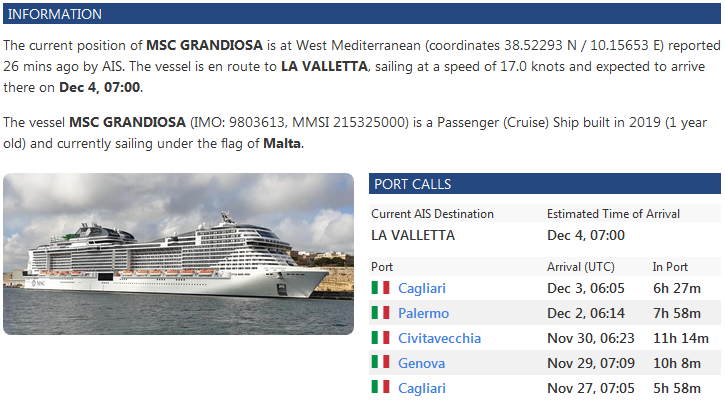Click the INFORMATION section header

click(x=55, y=14)
